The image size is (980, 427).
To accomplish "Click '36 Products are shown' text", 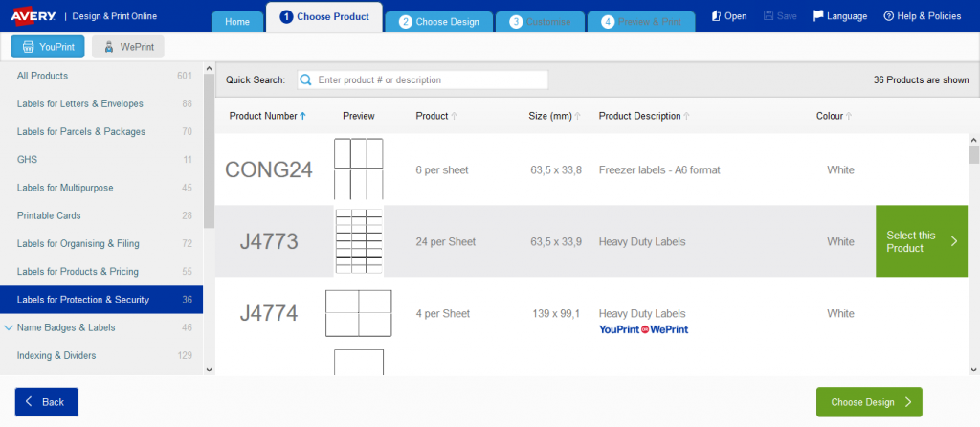I will coord(922,80).
